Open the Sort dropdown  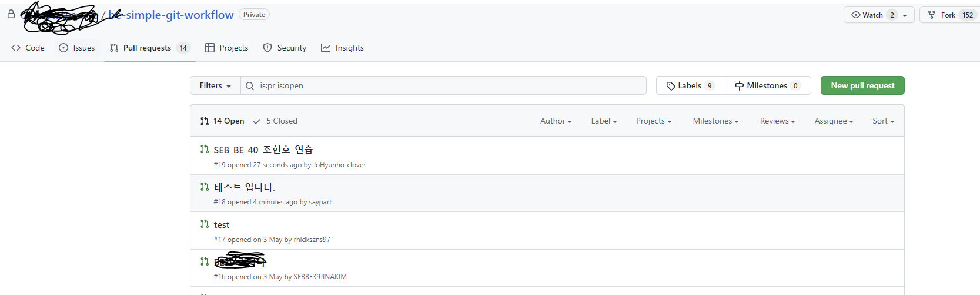click(884, 121)
